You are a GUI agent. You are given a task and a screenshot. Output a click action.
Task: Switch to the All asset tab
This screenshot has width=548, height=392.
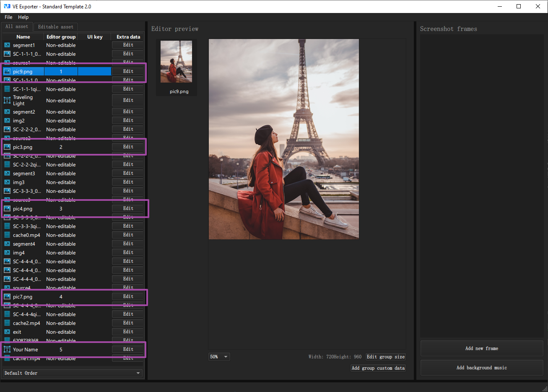click(x=17, y=26)
